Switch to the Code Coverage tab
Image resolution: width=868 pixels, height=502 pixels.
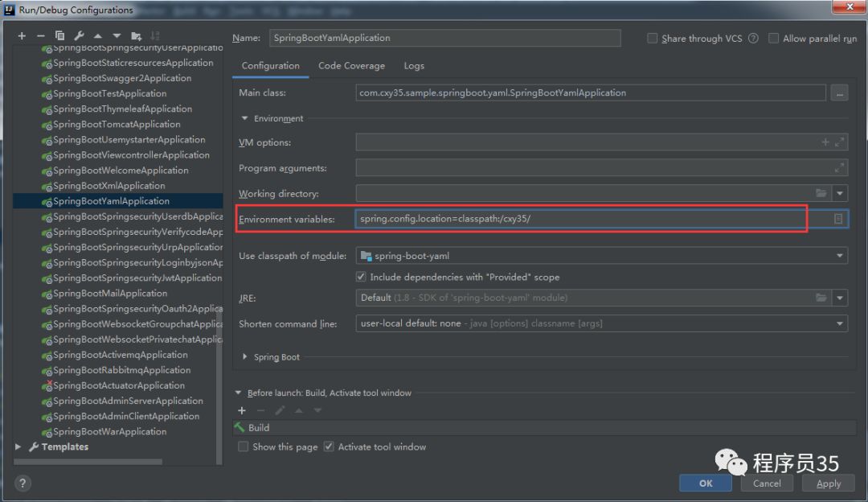(x=351, y=65)
